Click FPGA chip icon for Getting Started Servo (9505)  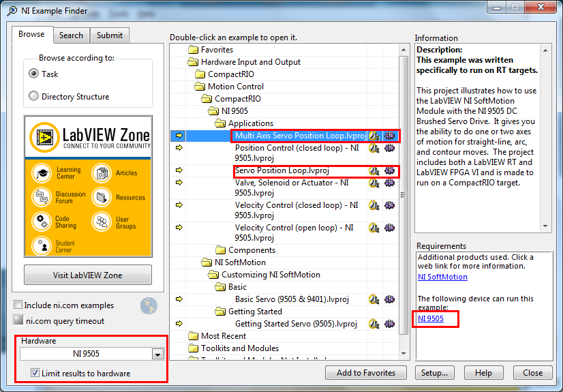point(390,324)
